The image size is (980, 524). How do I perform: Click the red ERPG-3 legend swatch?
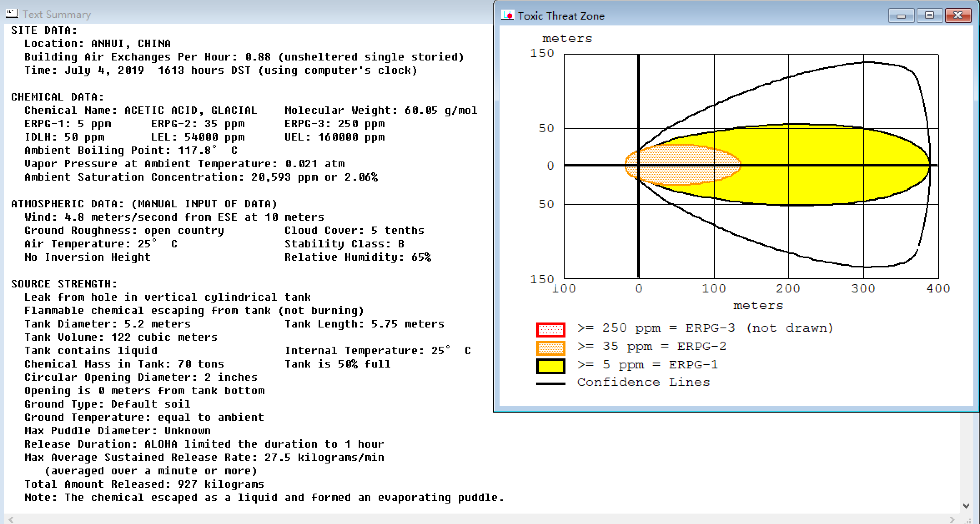pyautogui.click(x=550, y=330)
